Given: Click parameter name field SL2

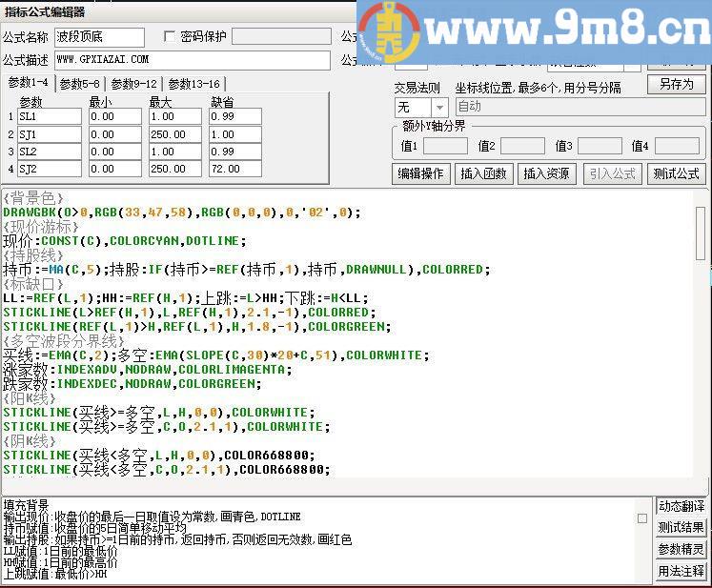Looking at the screenshot, I should pos(50,152).
